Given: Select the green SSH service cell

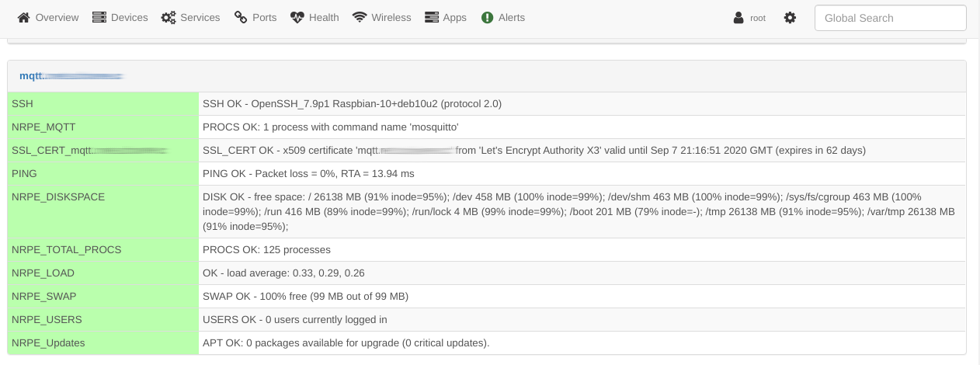Looking at the screenshot, I should pyautogui.click(x=103, y=103).
